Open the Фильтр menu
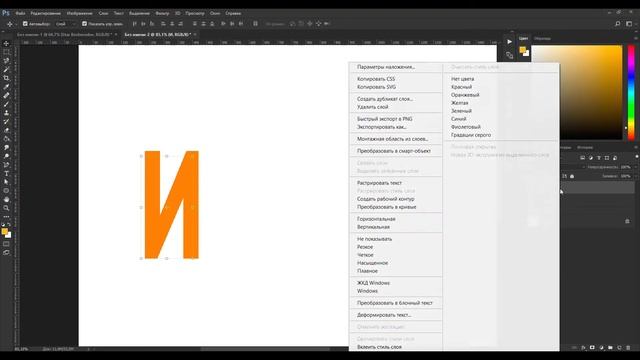This screenshot has height=360, width=640. 162,13
